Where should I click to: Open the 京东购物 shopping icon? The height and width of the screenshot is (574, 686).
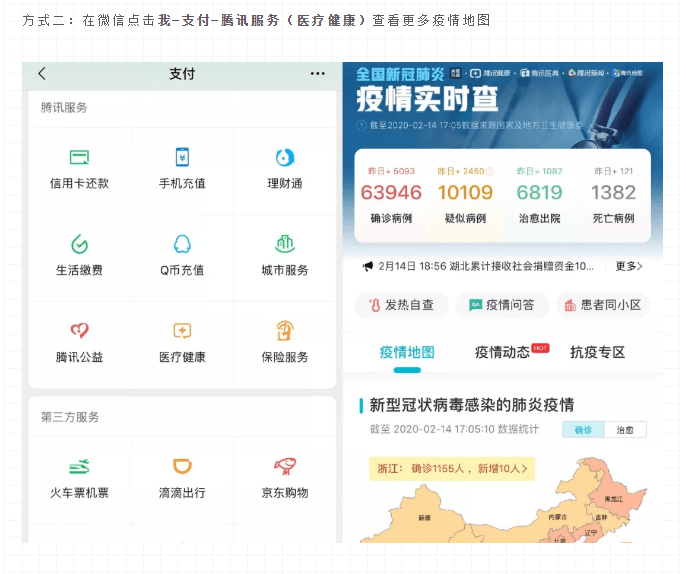(x=285, y=466)
